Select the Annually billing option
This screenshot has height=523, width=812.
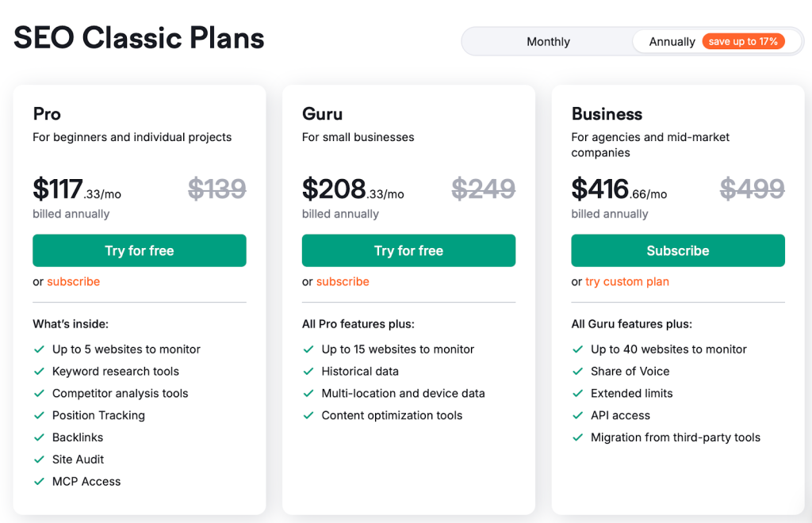672,42
